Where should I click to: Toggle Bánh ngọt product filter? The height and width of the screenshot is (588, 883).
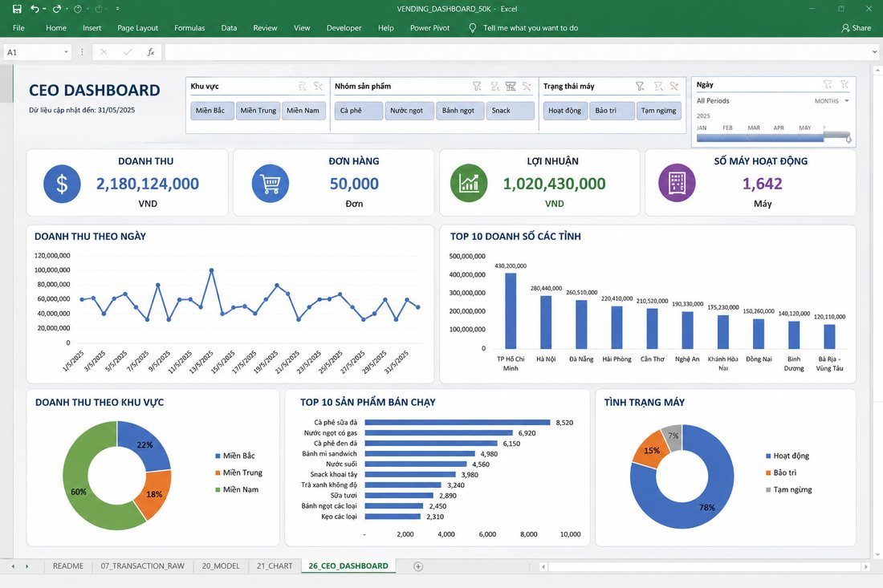click(459, 111)
